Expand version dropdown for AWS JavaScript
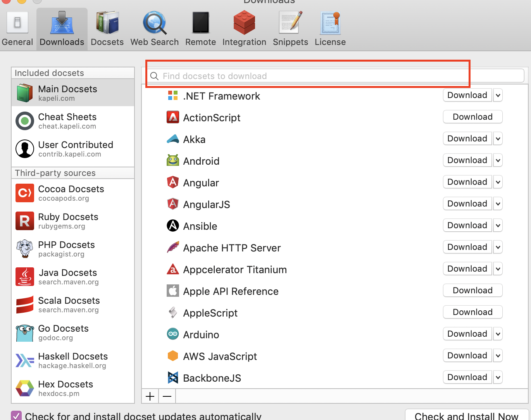Viewport: 531px width, 420px height. 498,355
